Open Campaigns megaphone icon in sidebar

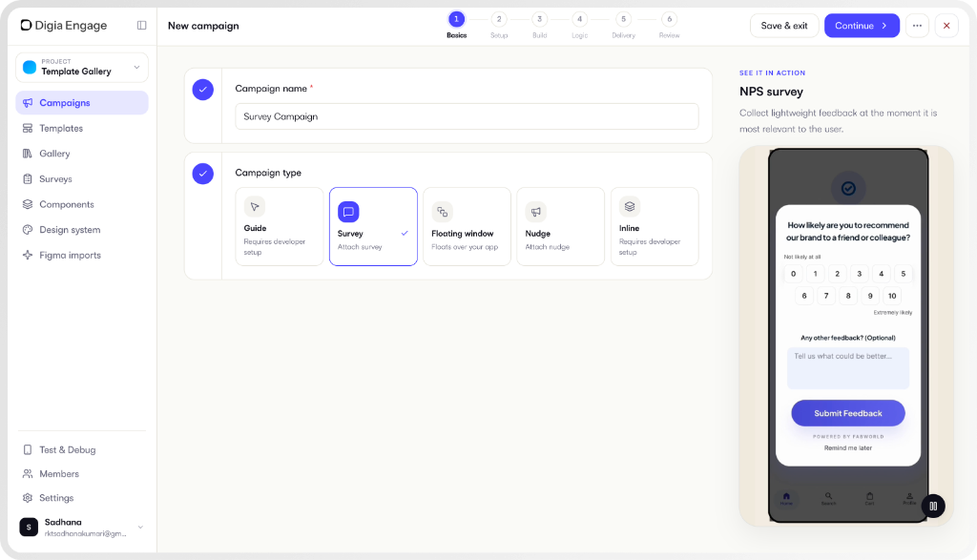(x=28, y=103)
